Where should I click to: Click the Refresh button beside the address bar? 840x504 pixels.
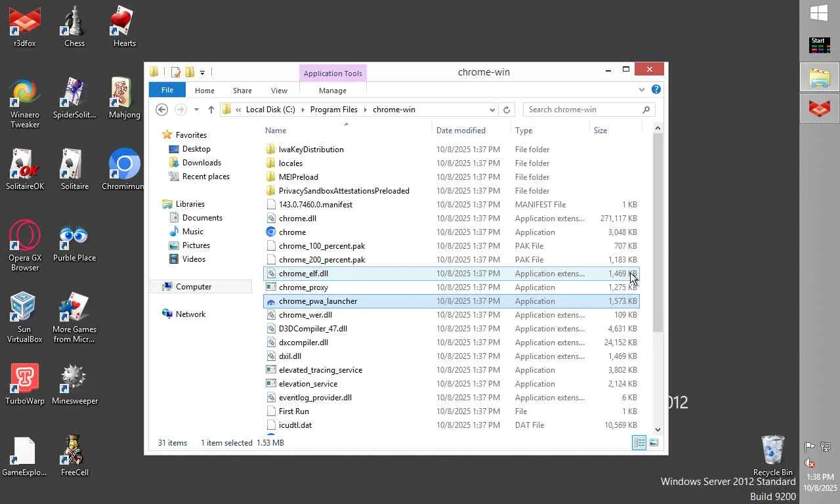507,110
